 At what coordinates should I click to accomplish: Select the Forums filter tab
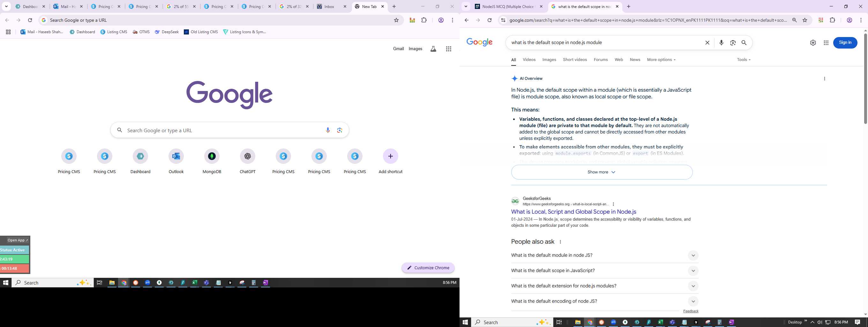[601, 60]
